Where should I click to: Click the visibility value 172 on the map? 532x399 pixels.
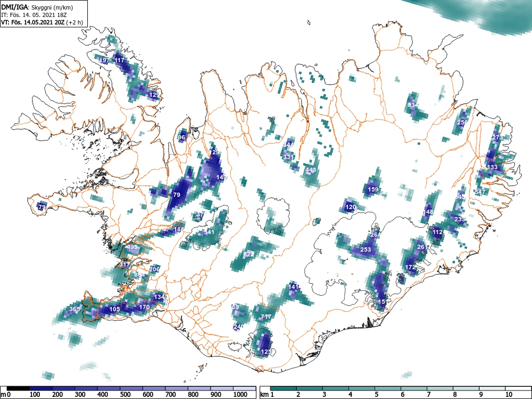coord(411,268)
